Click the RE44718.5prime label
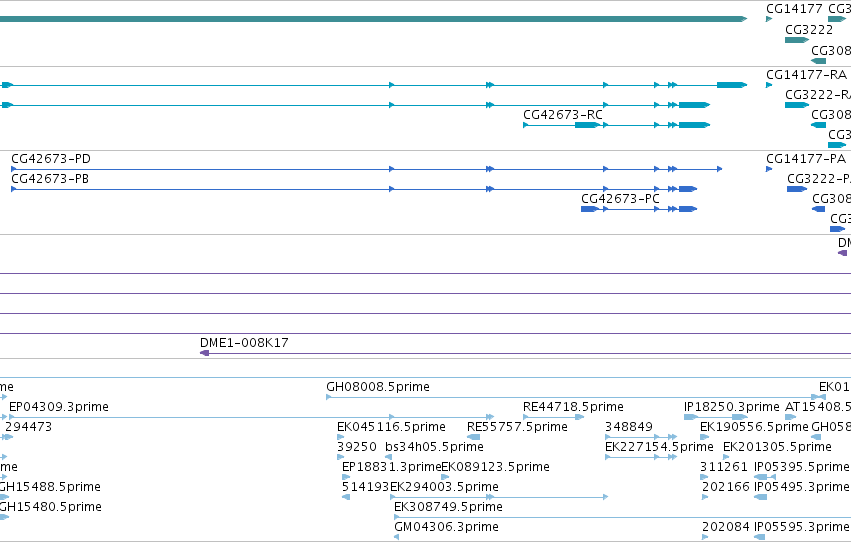851x542 pixels. (x=573, y=407)
